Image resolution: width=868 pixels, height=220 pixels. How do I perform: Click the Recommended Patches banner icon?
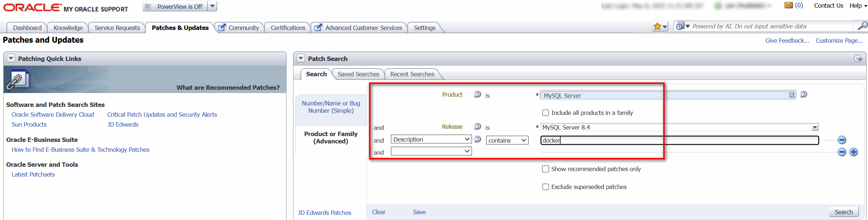point(18,80)
